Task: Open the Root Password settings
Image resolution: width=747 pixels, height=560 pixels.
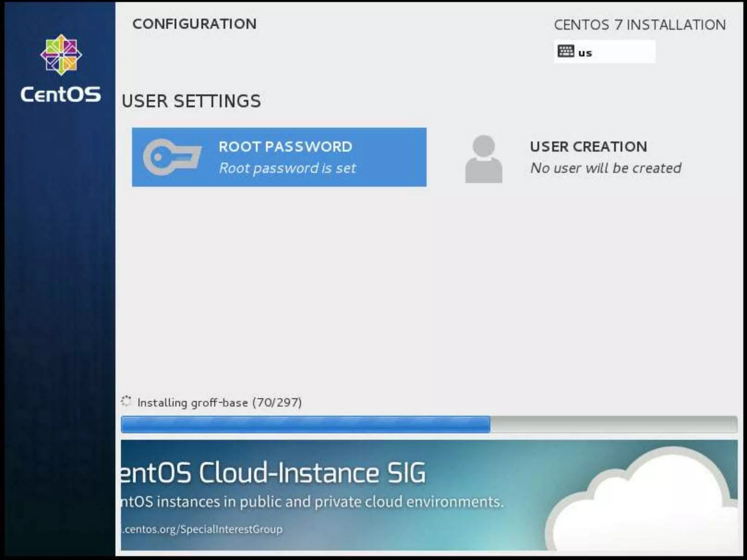Action: click(279, 157)
